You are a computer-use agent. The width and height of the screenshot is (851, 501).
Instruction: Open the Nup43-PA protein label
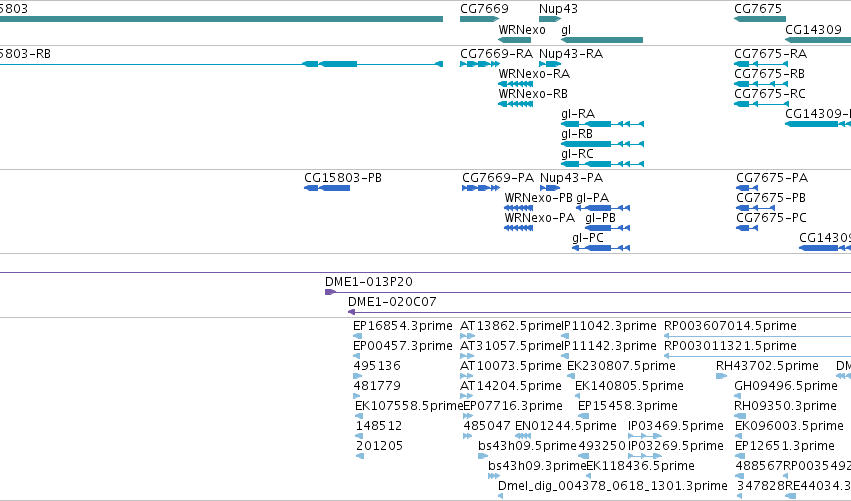pyautogui.click(x=571, y=178)
